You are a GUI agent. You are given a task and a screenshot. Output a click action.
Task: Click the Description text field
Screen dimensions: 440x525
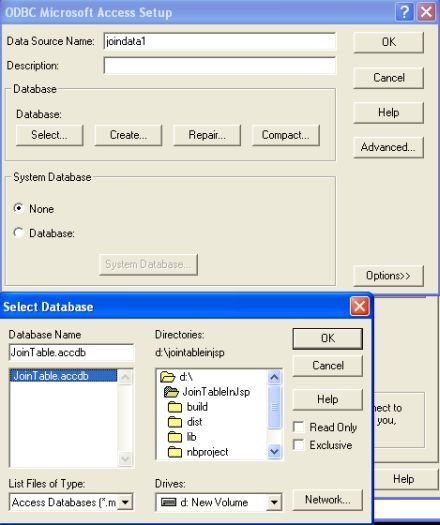(220, 66)
